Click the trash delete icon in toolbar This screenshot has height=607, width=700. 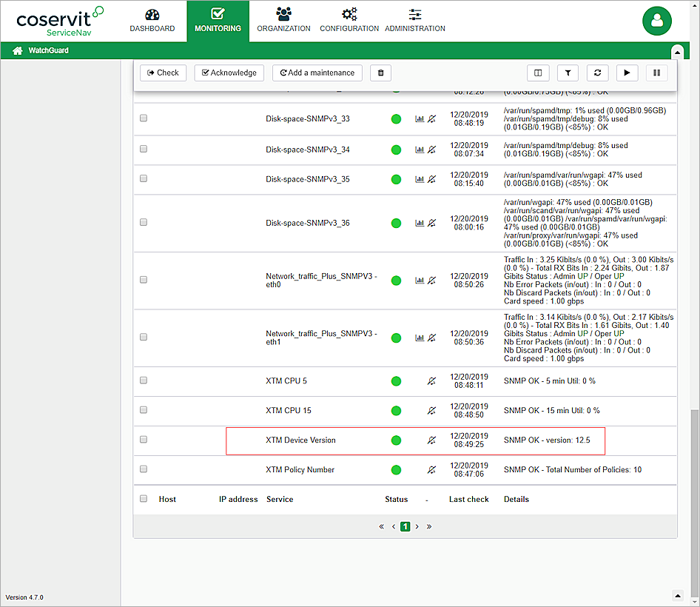(x=380, y=73)
